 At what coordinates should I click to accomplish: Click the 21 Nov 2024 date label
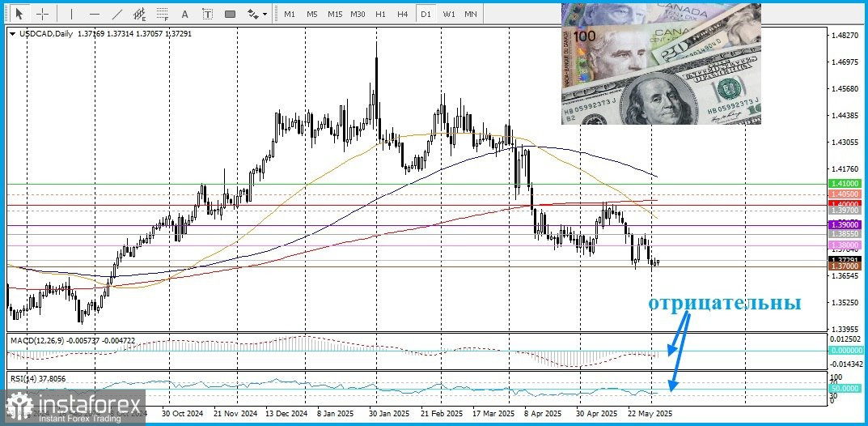[x=235, y=413]
